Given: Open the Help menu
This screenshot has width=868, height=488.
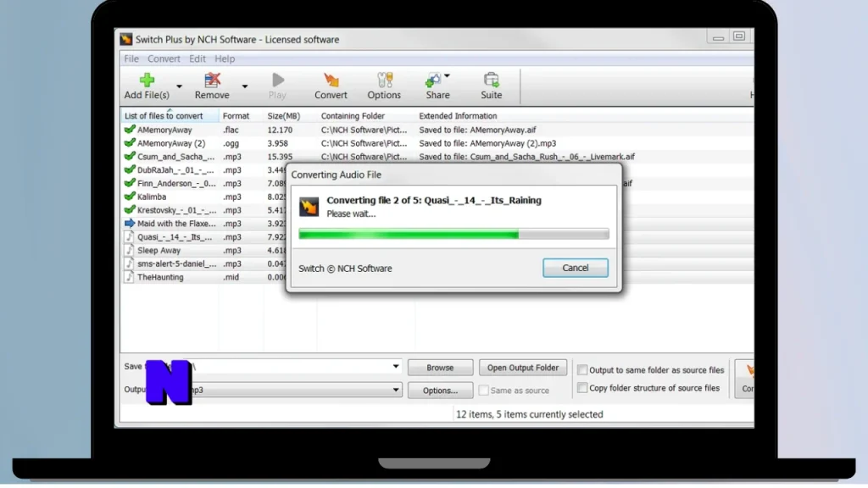Looking at the screenshot, I should [225, 58].
